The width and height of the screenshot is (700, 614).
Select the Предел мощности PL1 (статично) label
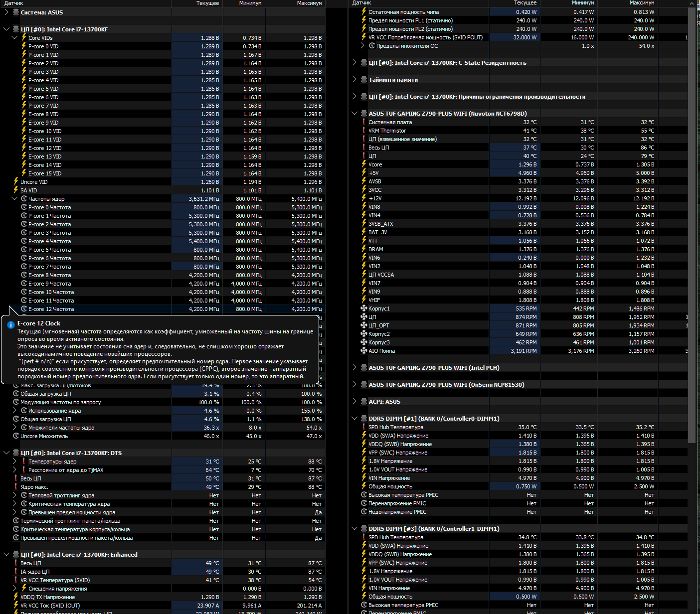(410, 20)
